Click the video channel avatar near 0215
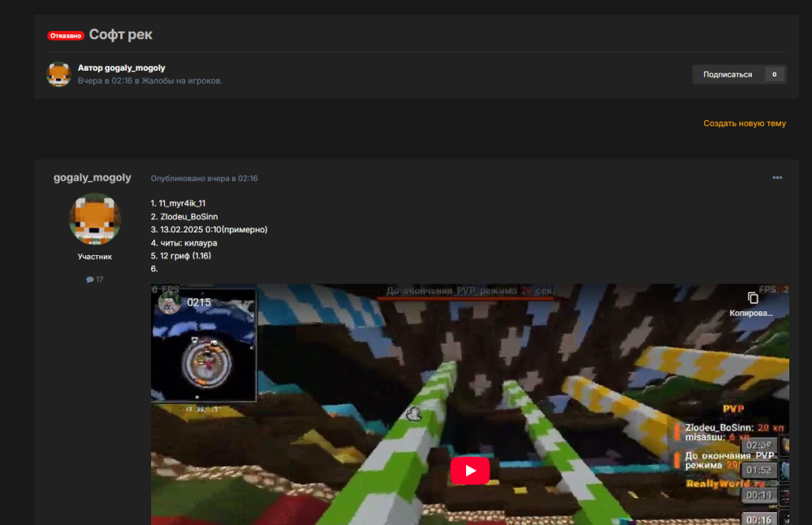Image resolution: width=812 pixels, height=525 pixels. (x=170, y=302)
